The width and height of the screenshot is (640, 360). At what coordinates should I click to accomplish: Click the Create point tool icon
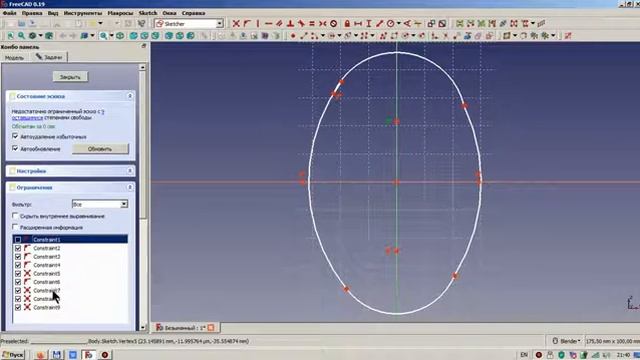pyautogui.click(x=293, y=36)
